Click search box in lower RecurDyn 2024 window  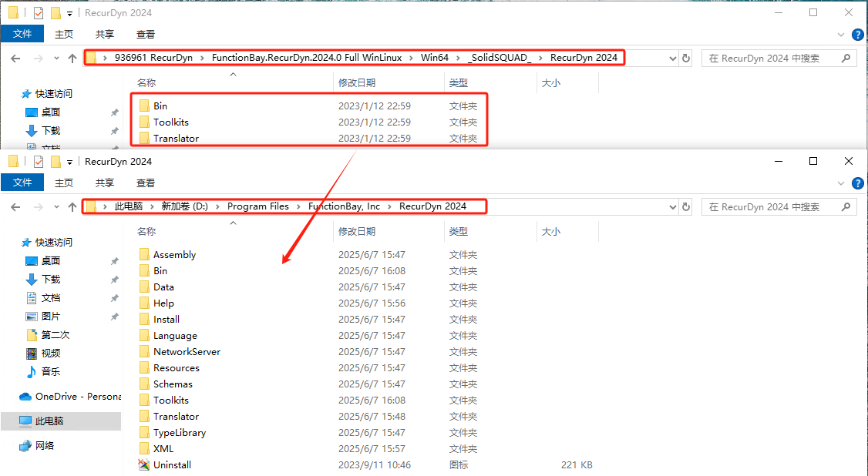[779, 206]
